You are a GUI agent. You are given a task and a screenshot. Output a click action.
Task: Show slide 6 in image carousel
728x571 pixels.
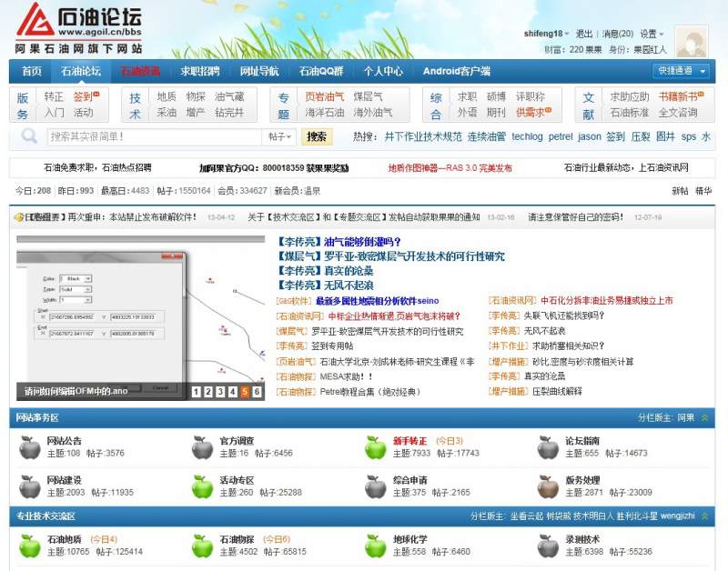click(x=257, y=392)
